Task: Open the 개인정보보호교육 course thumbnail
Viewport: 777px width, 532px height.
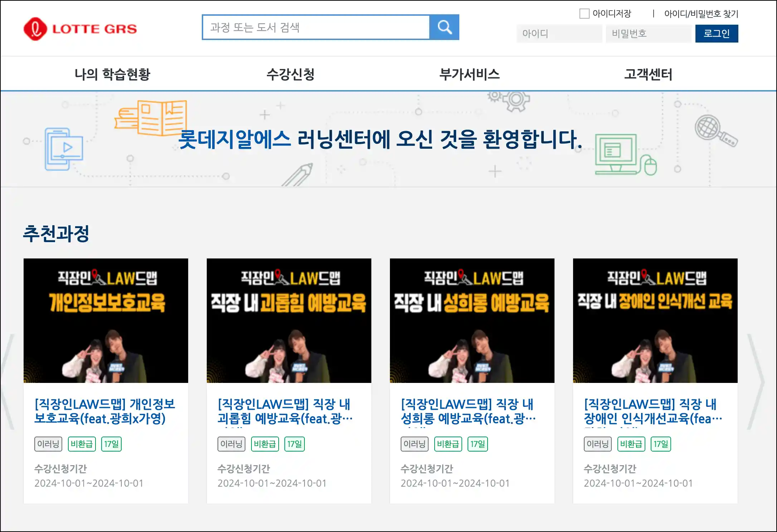Action: click(x=106, y=320)
